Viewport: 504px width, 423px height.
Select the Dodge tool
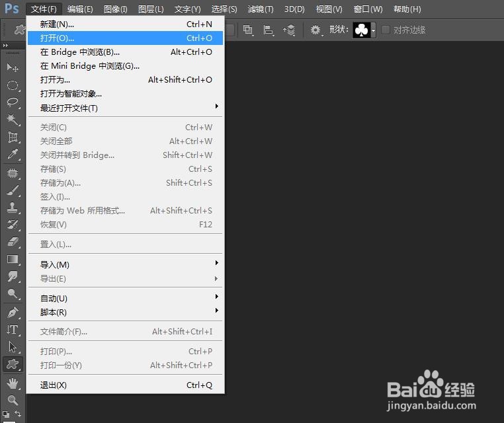(13, 293)
